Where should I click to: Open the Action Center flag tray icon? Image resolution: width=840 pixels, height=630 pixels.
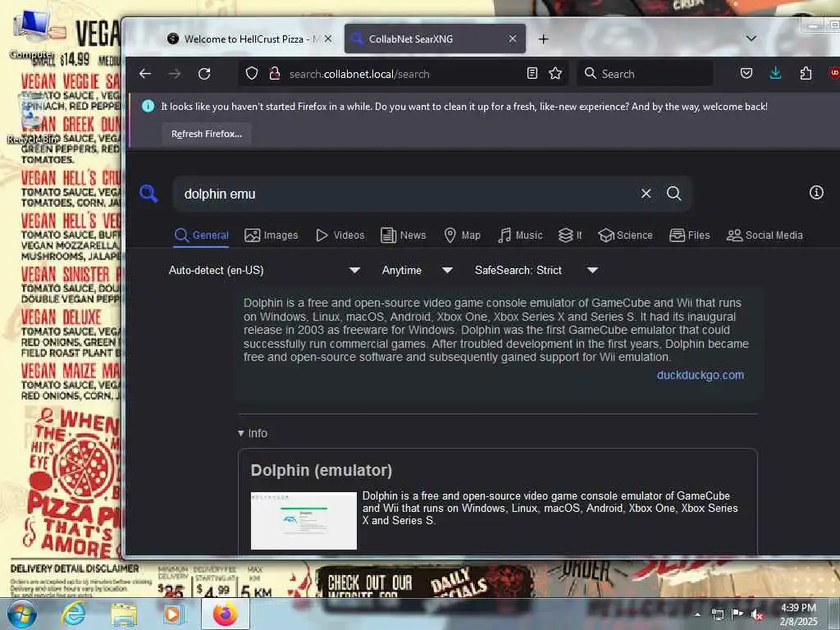click(737, 614)
